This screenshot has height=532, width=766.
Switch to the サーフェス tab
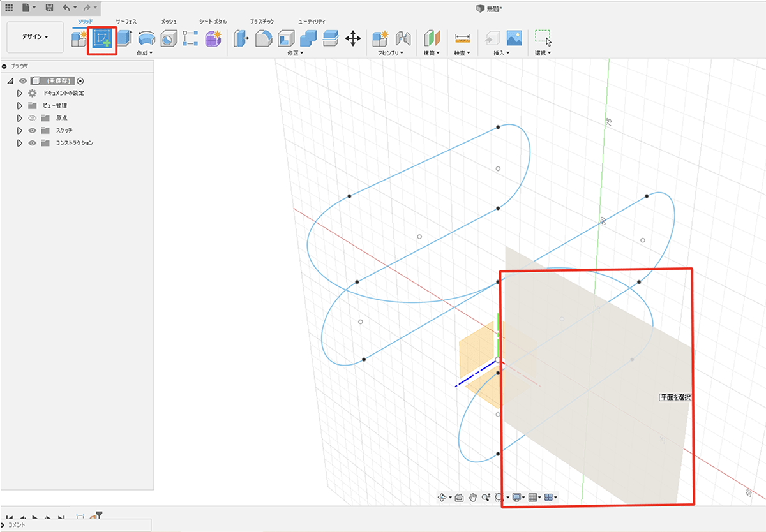tap(126, 22)
